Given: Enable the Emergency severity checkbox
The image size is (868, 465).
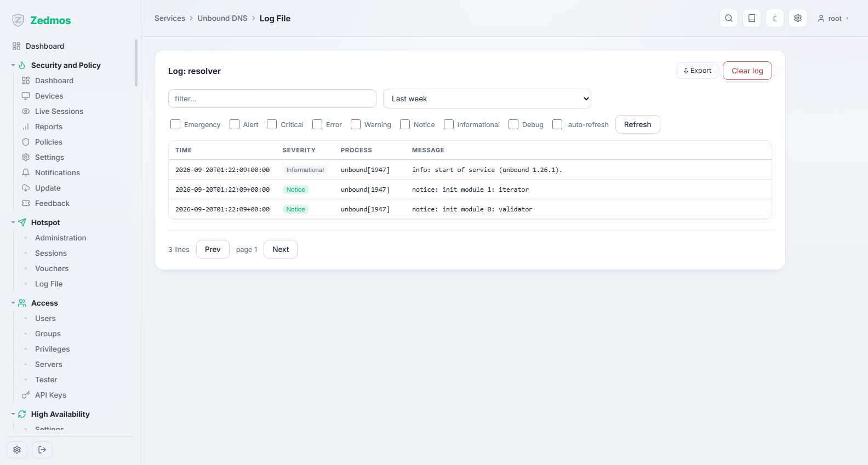Looking at the screenshot, I should (x=175, y=124).
